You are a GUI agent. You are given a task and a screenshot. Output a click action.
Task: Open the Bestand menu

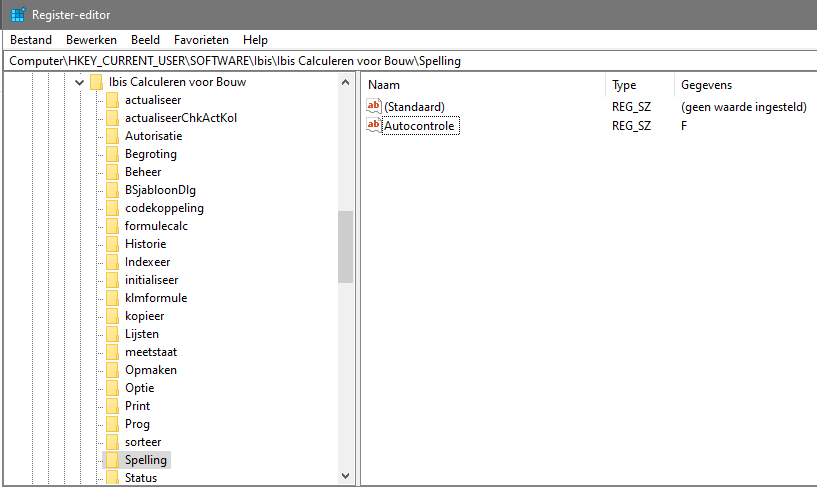[31, 40]
